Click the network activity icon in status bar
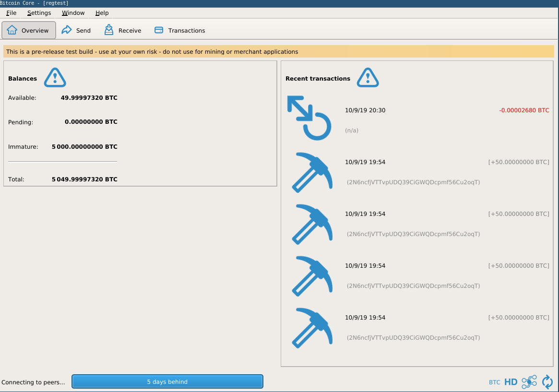The image size is (559, 392). tap(529, 382)
